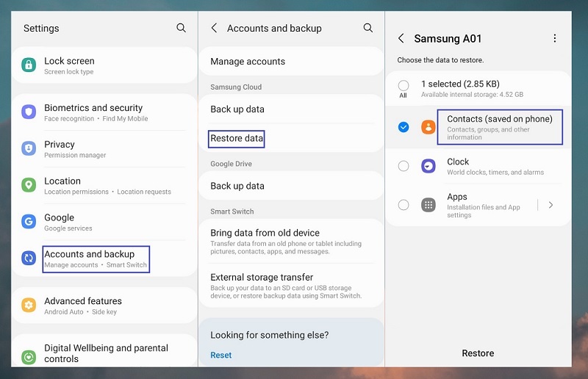Tap the '1 selected (2.85 KB)' text
The width and height of the screenshot is (588, 379).
click(460, 84)
